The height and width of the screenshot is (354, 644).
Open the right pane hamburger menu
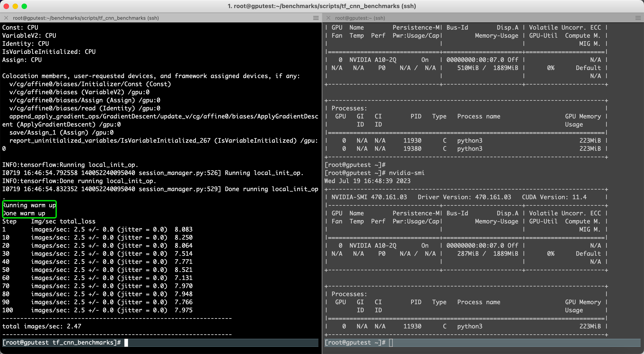[x=637, y=18]
